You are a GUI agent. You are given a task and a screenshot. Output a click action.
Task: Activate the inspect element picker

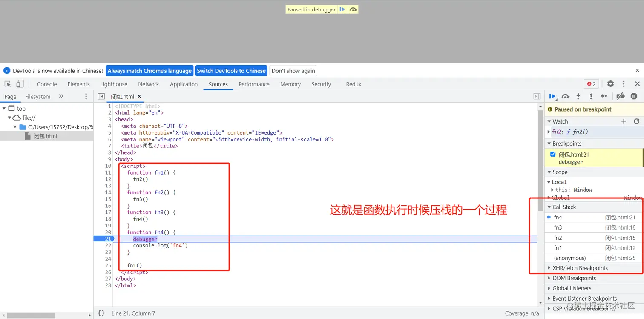[8, 84]
